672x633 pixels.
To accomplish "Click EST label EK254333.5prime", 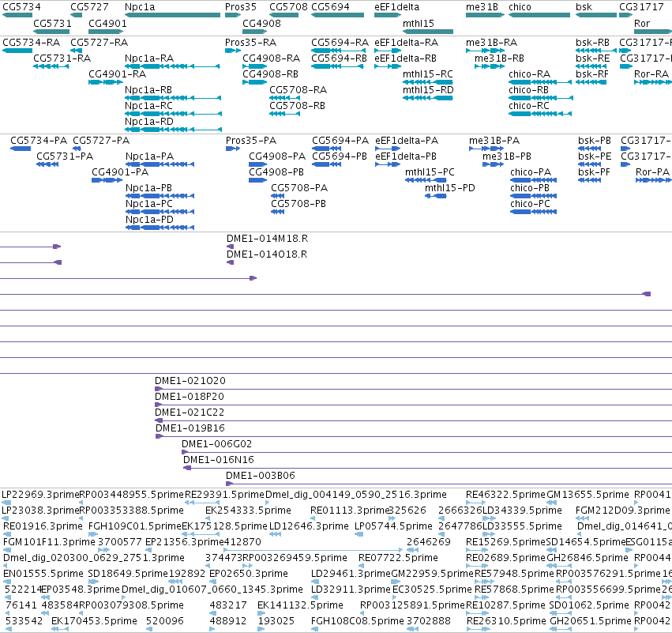I will point(248,511).
